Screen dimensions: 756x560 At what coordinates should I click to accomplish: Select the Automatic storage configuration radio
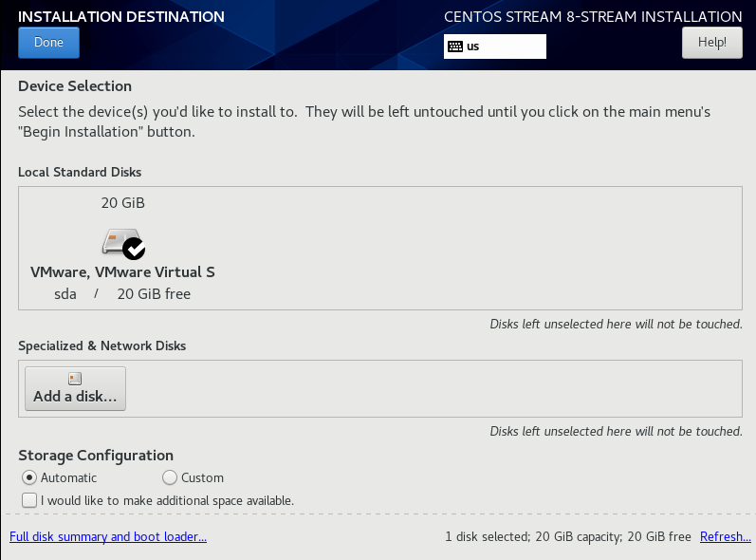pyautogui.click(x=29, y=477)
